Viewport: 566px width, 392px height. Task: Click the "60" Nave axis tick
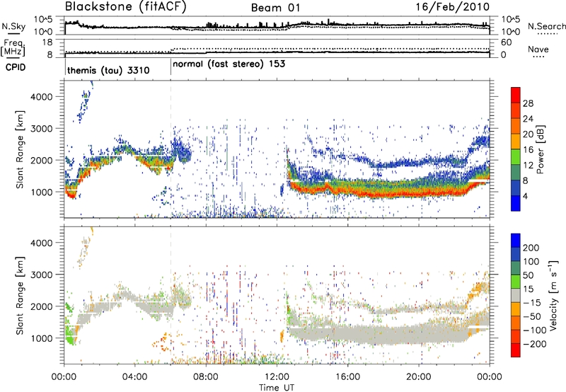click(x=507, y=42)
